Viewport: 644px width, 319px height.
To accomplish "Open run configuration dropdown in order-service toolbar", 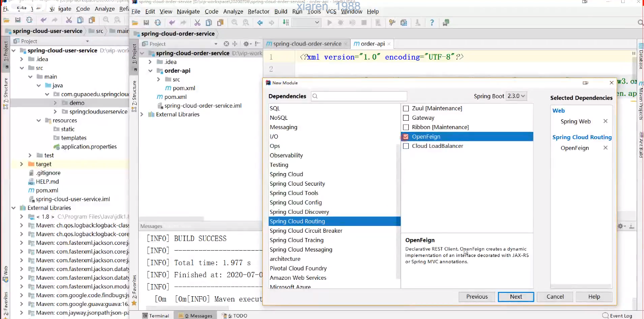I will click(306, 23).
